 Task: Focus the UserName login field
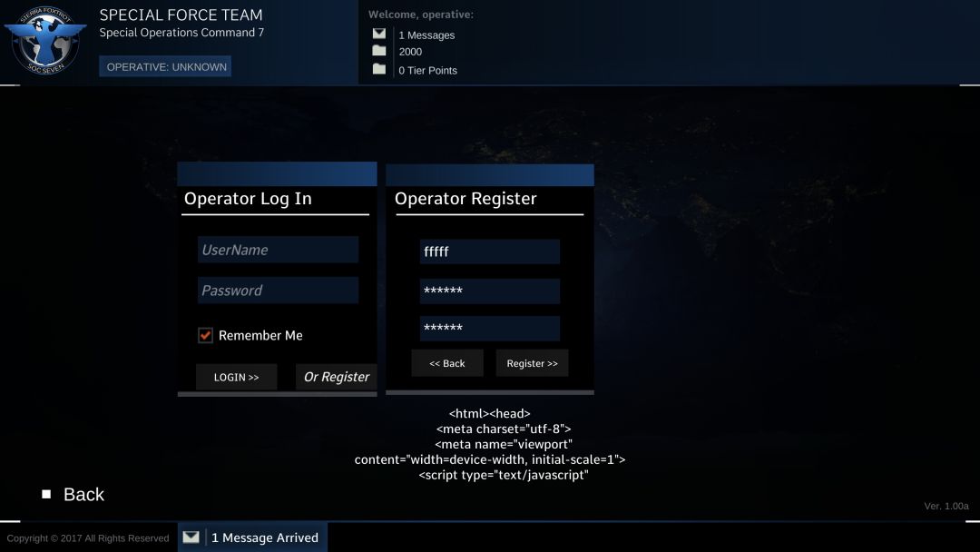[279, 250]
